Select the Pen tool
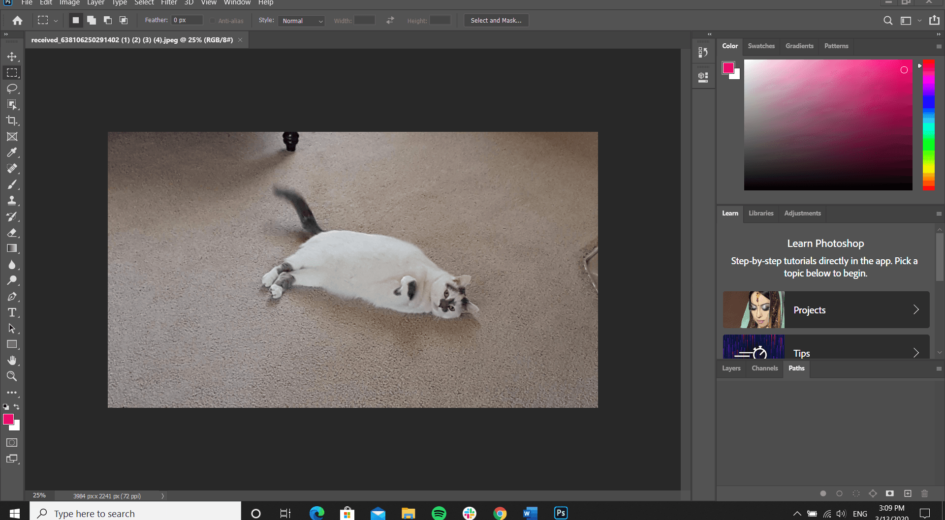The height and width of the screenshot is (520, 945). point(11,296)
